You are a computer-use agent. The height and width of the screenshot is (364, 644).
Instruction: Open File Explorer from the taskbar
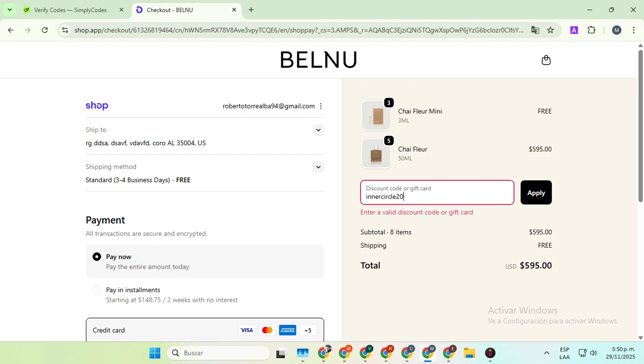469,353
